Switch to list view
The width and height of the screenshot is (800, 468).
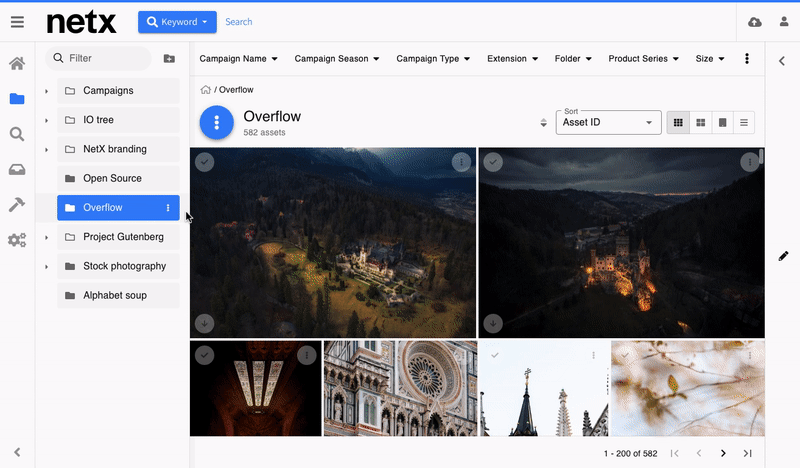pyautogui.click(x=744, y=122)
